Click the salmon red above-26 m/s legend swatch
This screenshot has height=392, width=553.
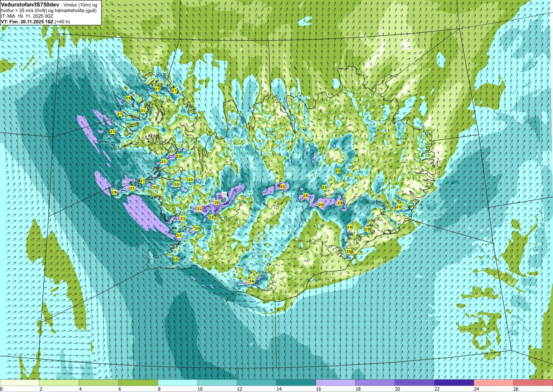(533, 383)
